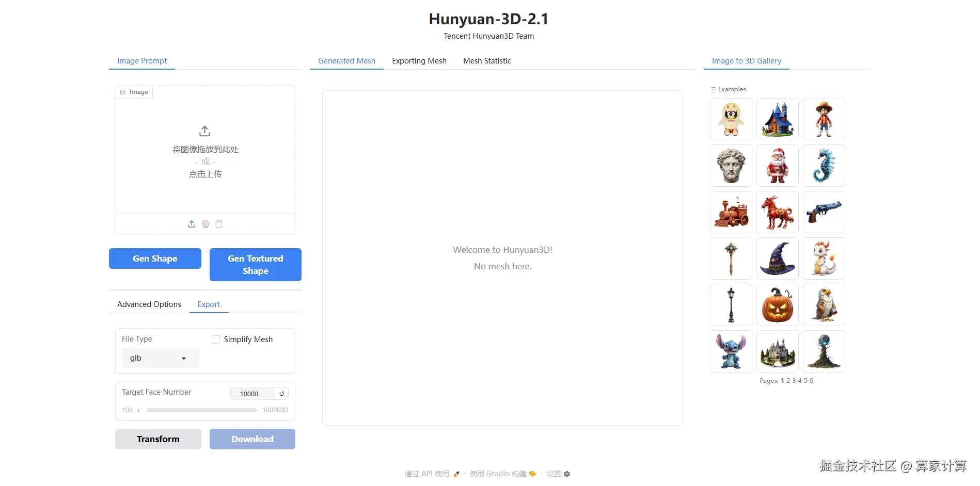Pick the street lamp post example
The image size is (980, 486).
731,305
